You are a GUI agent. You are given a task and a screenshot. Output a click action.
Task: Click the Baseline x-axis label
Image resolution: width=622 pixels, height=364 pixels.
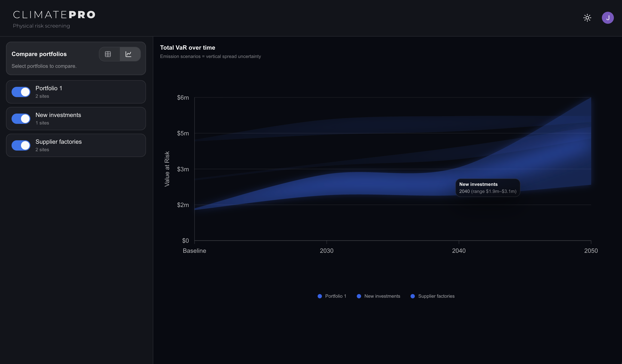[194, 251]
